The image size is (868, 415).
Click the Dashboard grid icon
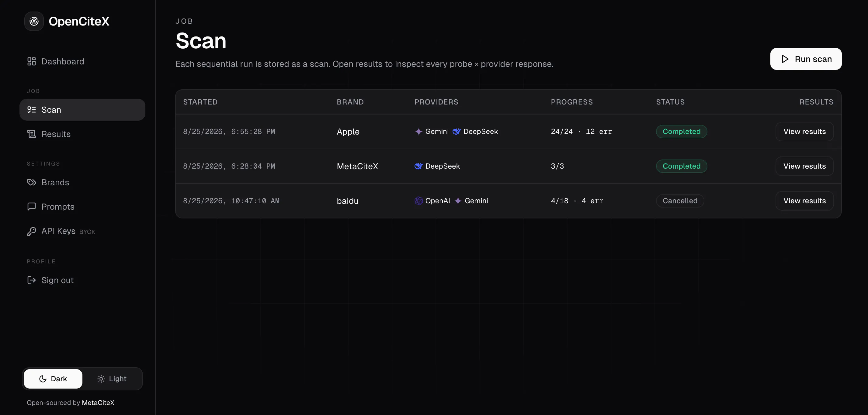31,62
